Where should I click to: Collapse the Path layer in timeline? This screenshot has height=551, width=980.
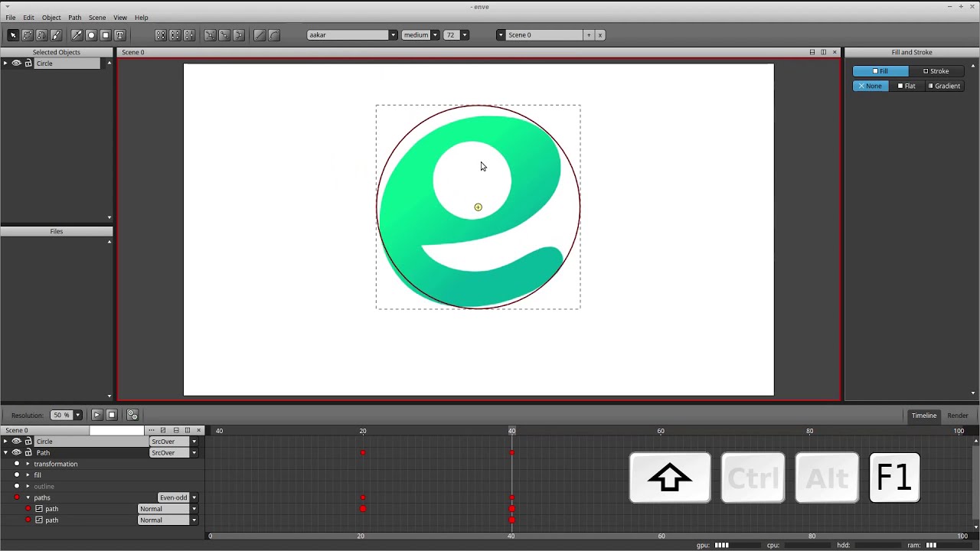tap(5, 453)
